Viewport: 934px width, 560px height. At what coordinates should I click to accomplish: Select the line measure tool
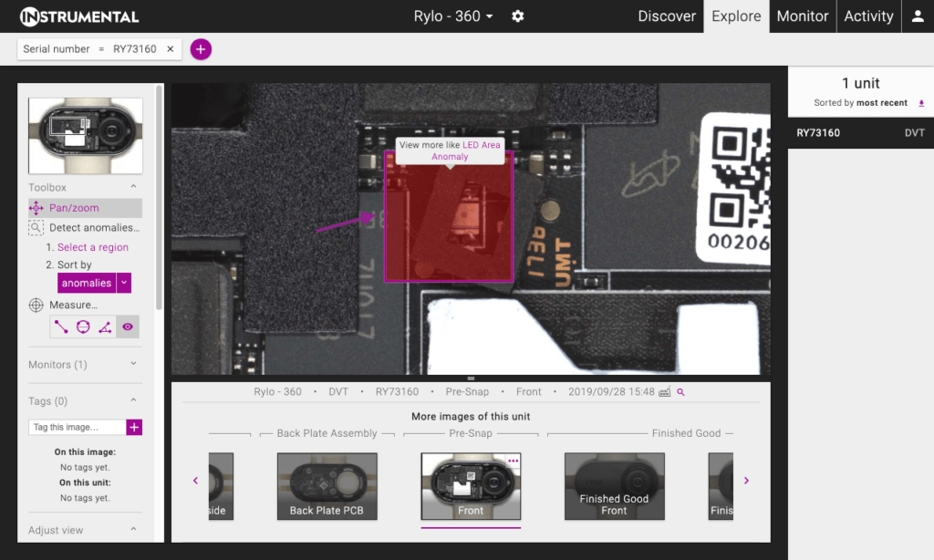point(61,327)
